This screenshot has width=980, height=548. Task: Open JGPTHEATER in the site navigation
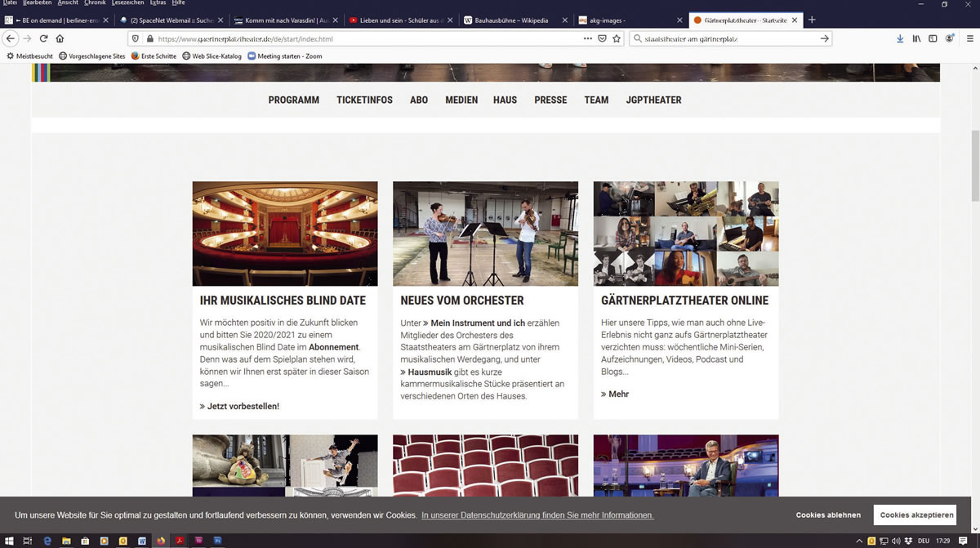click(x=653, y=100)
